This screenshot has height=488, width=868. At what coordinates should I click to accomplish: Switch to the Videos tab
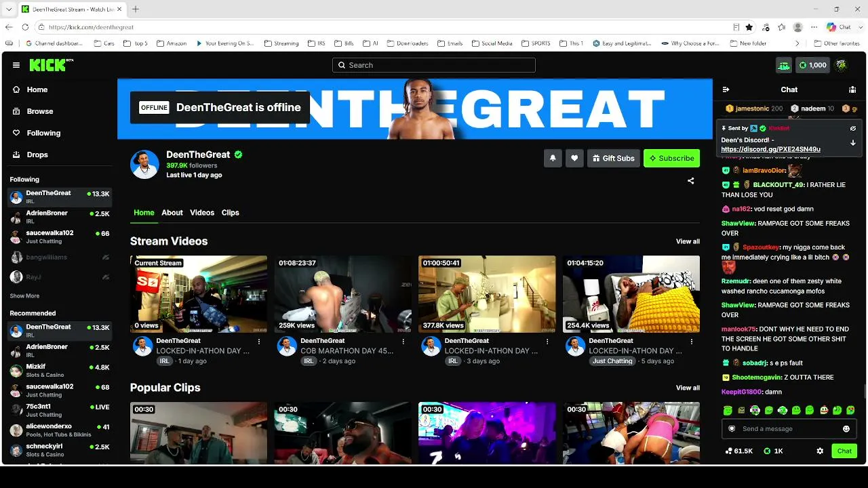click(x=202, y=213)
